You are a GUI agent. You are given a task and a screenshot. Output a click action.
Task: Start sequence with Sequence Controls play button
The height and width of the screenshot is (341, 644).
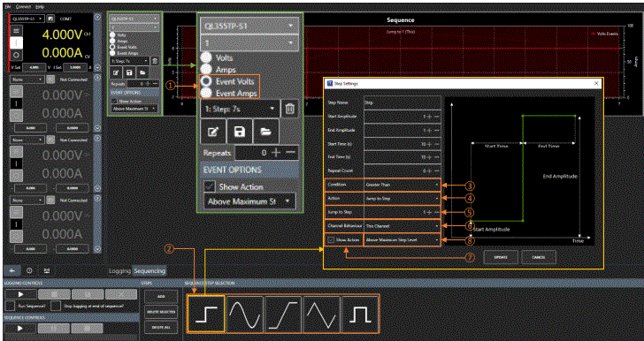coord(20,329)
